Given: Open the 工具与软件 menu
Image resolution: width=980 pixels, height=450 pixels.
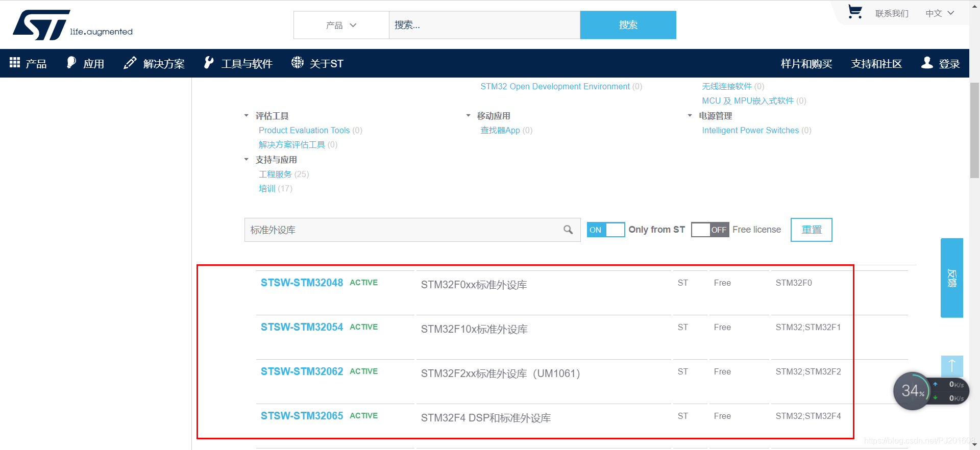Looking at the screenshot, I should [x=247, y=64].
